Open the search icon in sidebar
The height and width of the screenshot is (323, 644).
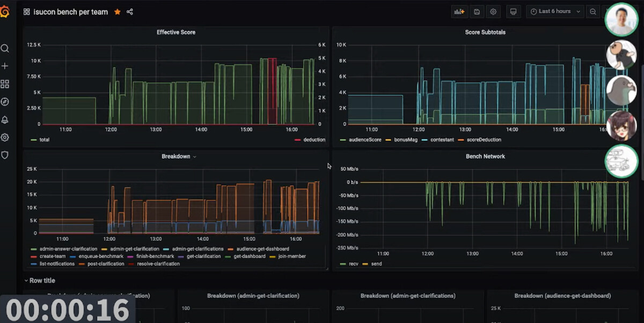[5, 48]
